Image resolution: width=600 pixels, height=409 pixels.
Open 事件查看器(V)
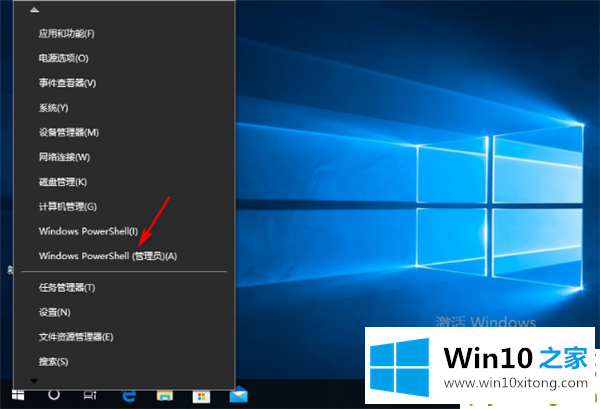click(124, 83)
